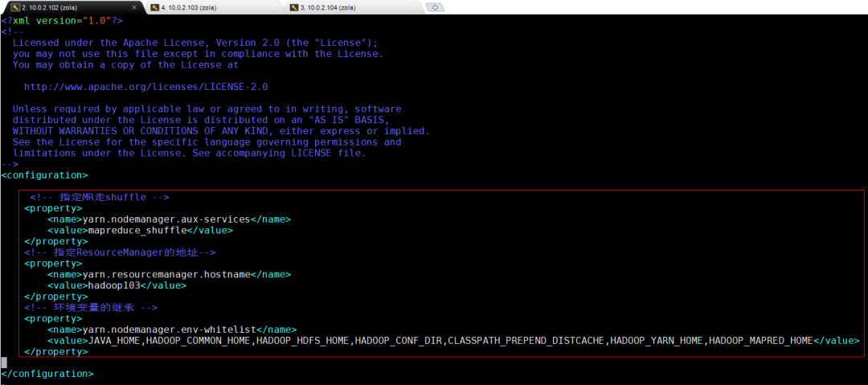Screen dimensions: 868x385
Task: Switch to the 10.0.2.104 (zola) tab
Action: (354, 8)
